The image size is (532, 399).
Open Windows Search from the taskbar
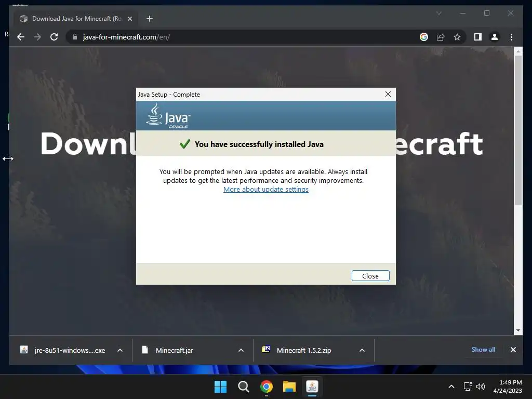pos(243,387)
